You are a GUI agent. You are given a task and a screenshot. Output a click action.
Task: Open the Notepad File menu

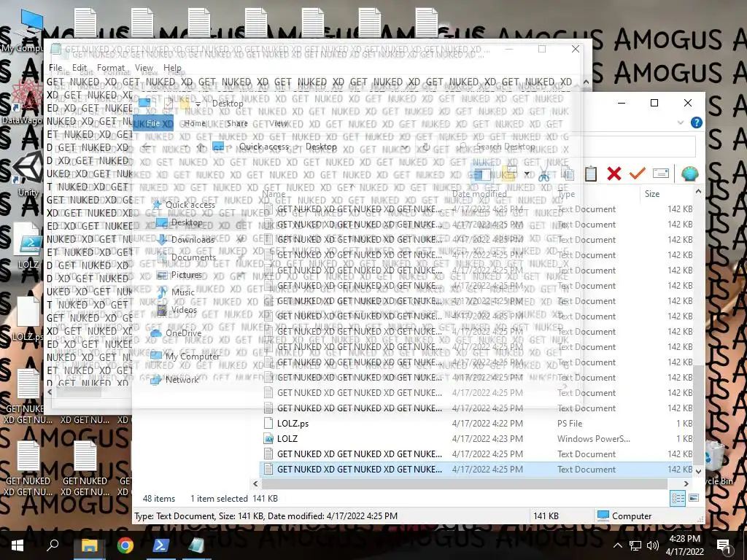55,68
